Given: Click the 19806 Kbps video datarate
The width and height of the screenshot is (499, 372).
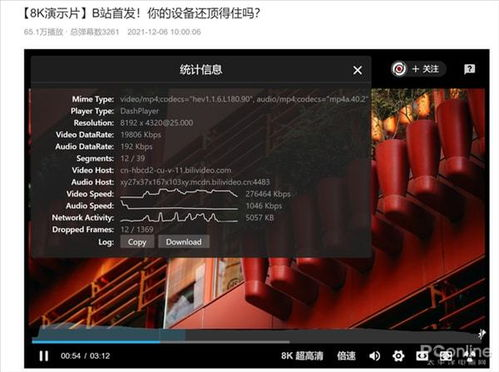Looking at the screenshot, I should click(x=141, y=135).
